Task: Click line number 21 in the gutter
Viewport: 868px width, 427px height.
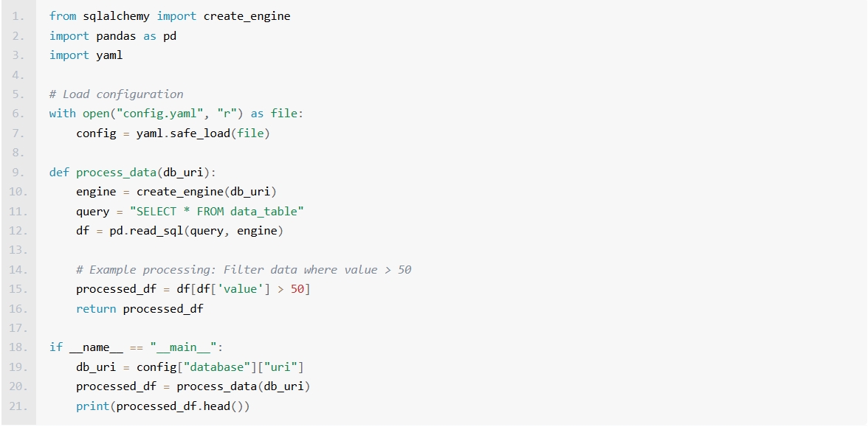Action: pos(18,406)
